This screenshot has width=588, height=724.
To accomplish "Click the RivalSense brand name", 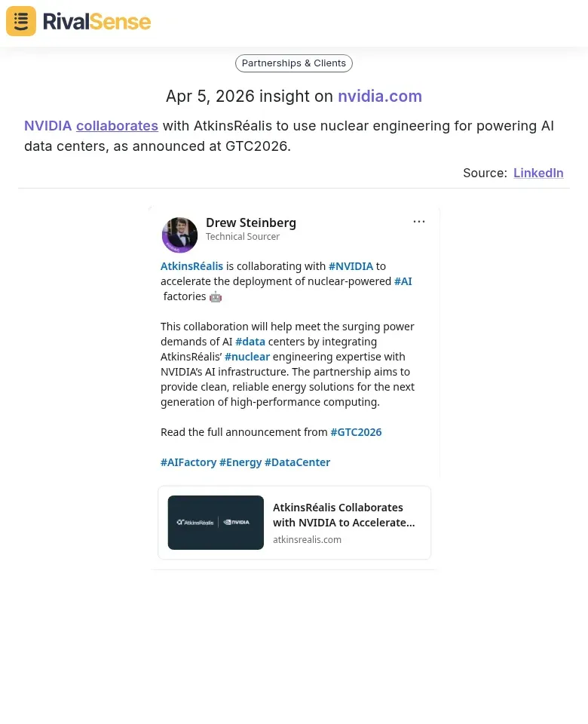I will point(96,22).
